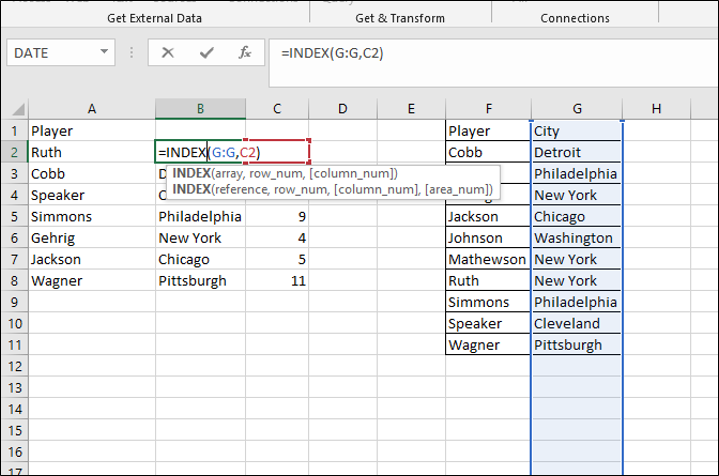Click cell B6 containing New York
Image resolution: width=719 pixels, height=476 pixels.
click(200, 238)
